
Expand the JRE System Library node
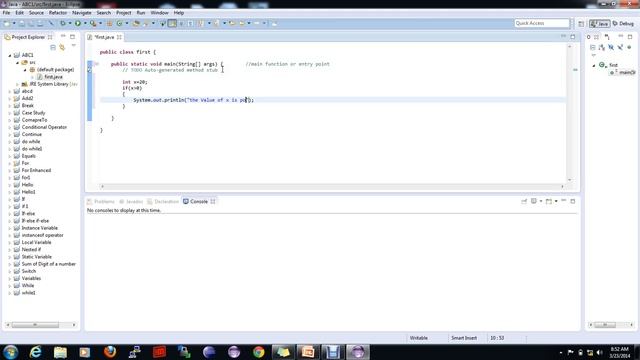coord(17,84)
